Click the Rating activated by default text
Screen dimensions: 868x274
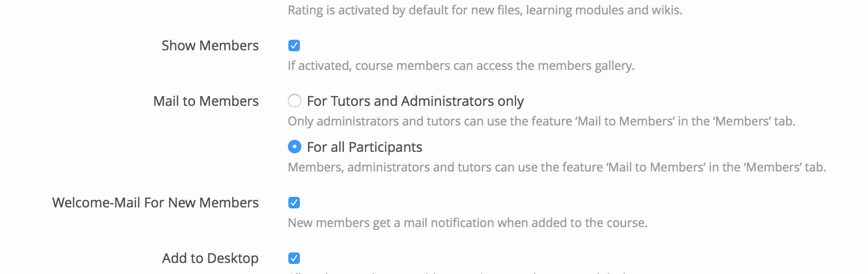(x=484, y=10)
